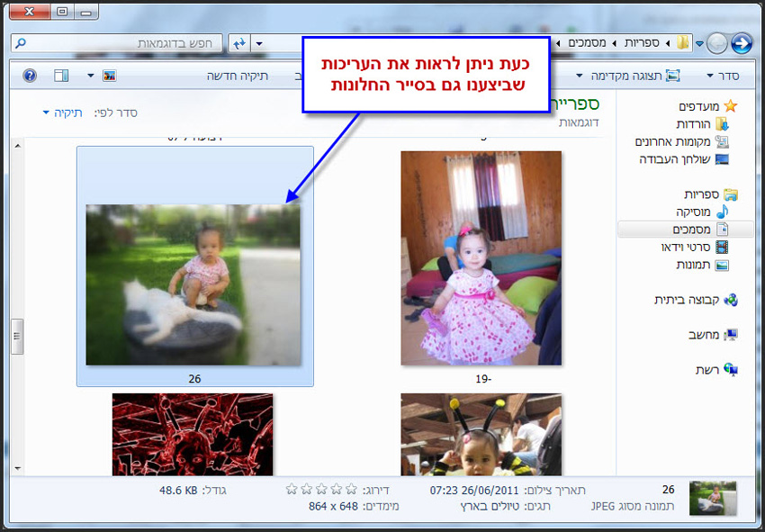Click the preview thumbnail in details pane
This screenshot has width=765, height=532.
point(713,499)
